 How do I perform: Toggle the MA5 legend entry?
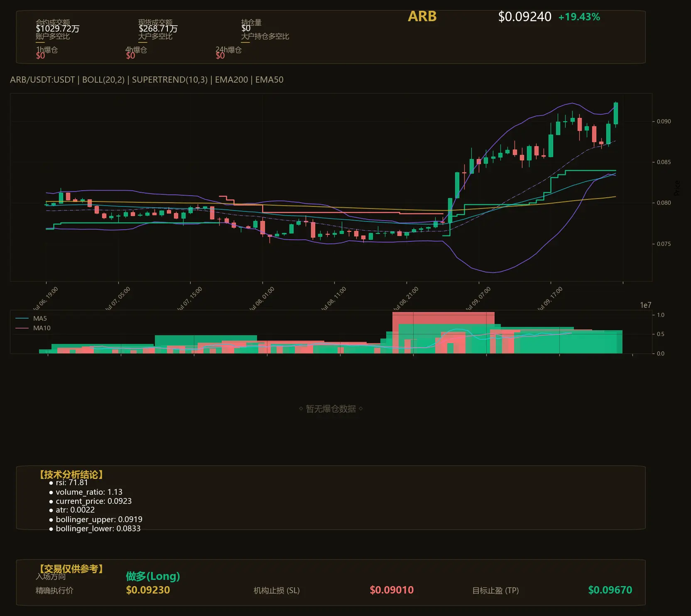31,319
